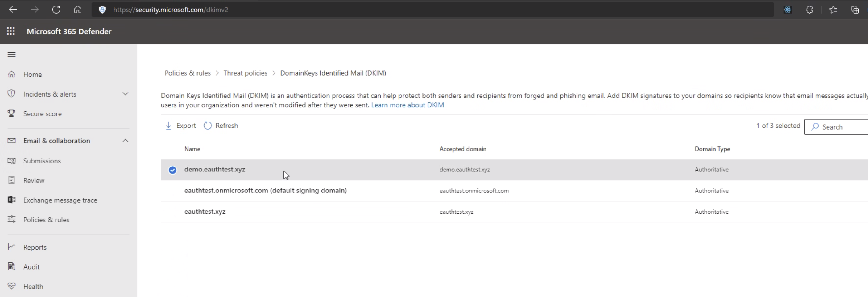Image resolution: width=868 pixels, height=297 pixels.
Task: Sort by Domain Type column header
Action: pyautogui.click(x=712, y=149)
